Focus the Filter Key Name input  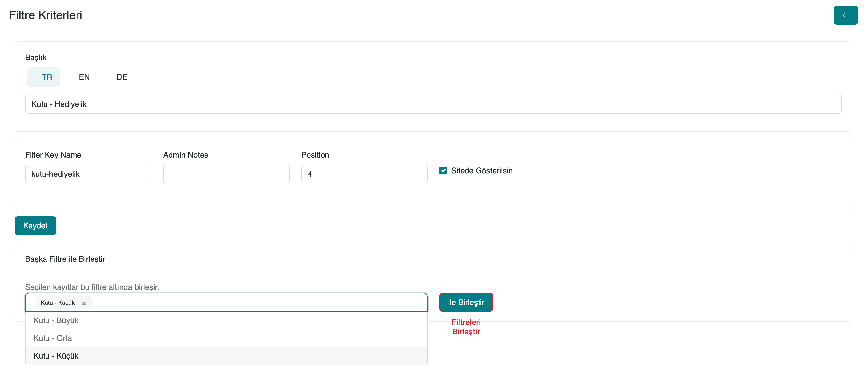88,174
